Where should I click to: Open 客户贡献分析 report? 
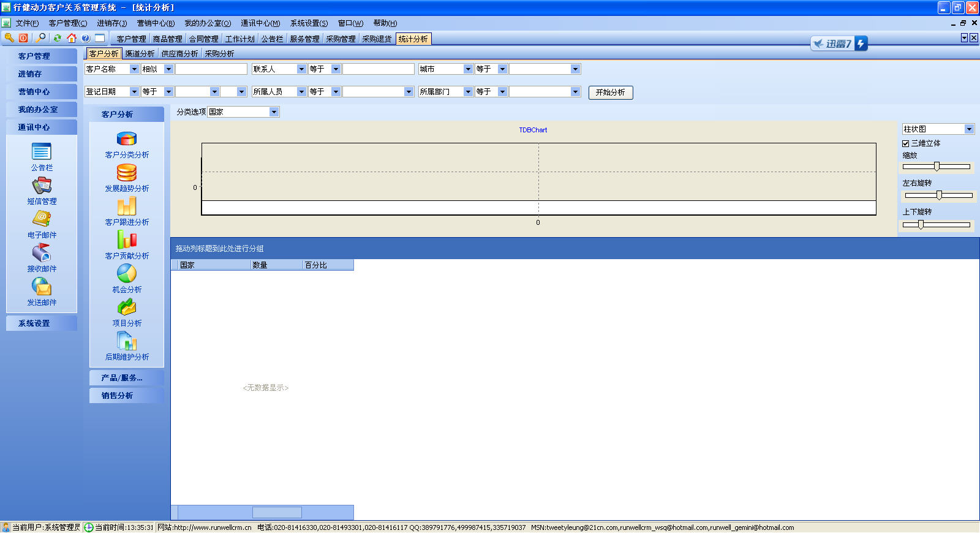pos(127,246)
